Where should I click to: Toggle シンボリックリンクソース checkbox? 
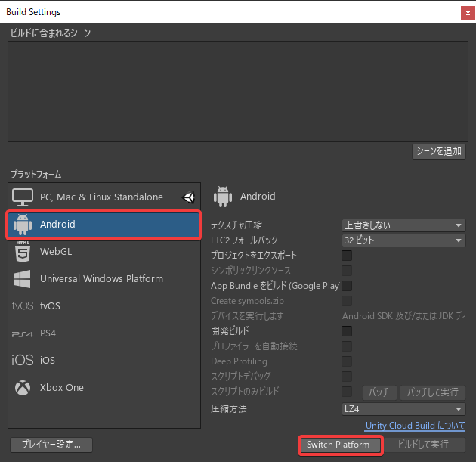(x=347, y=271)
